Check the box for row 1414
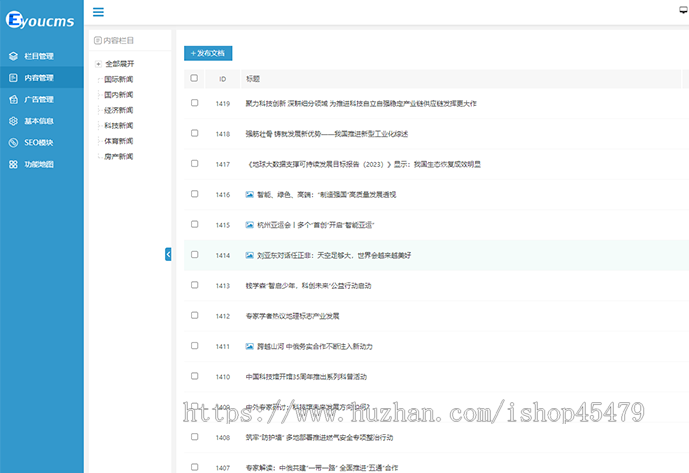The width and height of the screenshot is (689, 473). coord(195,255)
